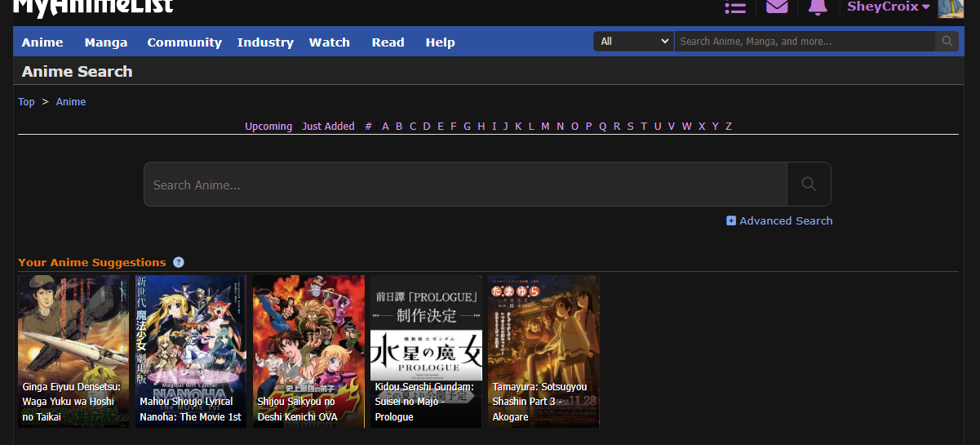The height and width of the screenshot is (445, 980).
Task: Open the Help menu
Action: [x=441, y=42]
